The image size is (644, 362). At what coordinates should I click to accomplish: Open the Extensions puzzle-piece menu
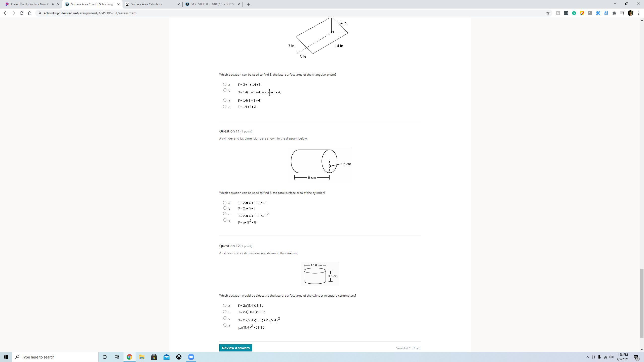point(614,13)
